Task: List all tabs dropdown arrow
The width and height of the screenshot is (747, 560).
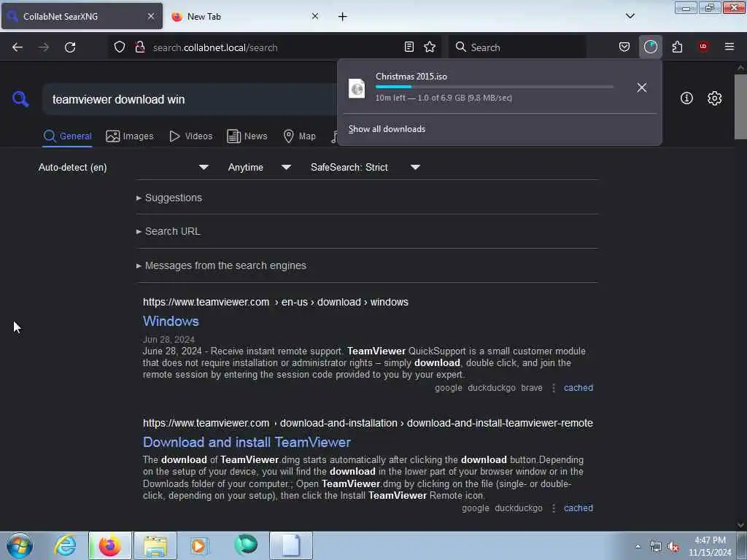Action: (x=630, y=16)
